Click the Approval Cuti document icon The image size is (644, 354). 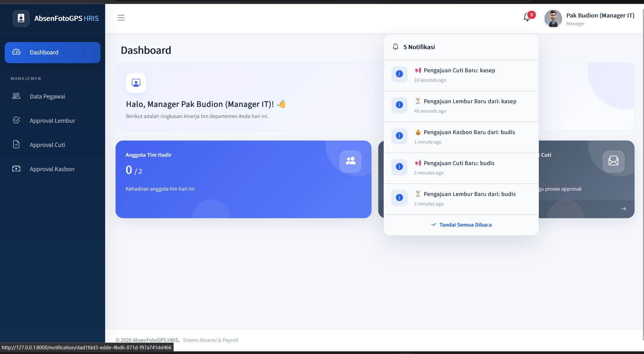click(x=16, y=144)
